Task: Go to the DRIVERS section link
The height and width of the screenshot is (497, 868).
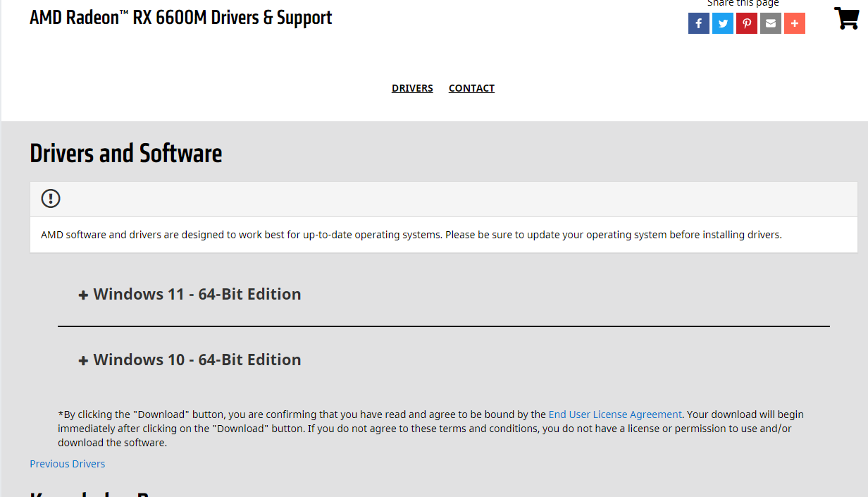Action: click(412, 88)
